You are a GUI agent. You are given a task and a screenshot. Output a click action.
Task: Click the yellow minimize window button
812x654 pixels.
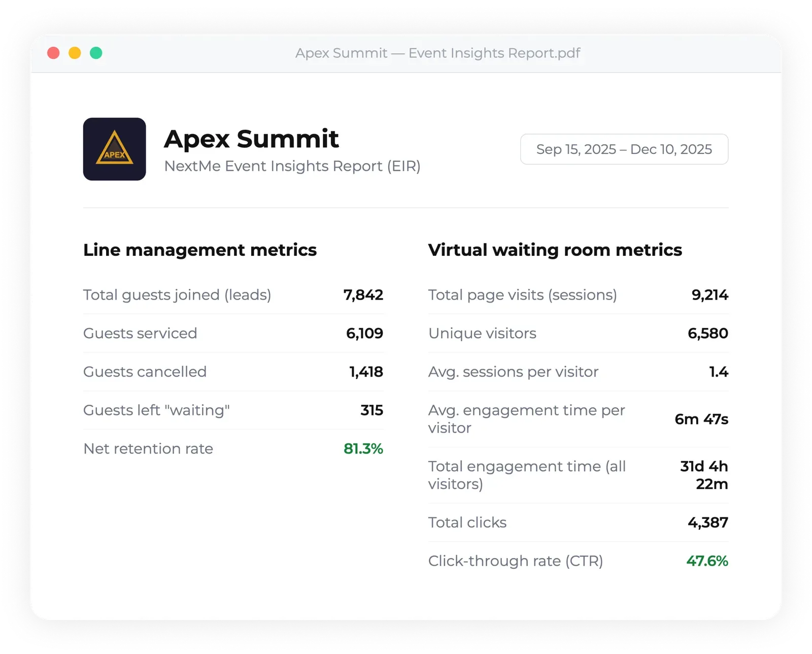click(75, 53)
